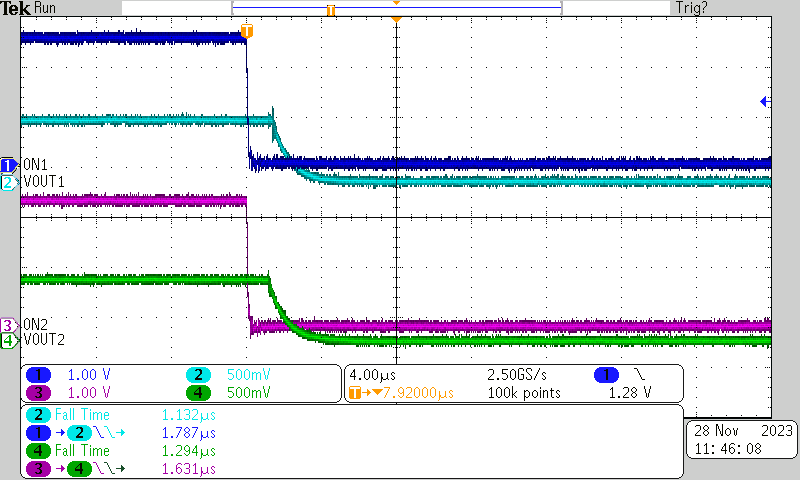Click the 1.787µs delay value
Viewport: 800px width, 480px height.
pos(189,433)
